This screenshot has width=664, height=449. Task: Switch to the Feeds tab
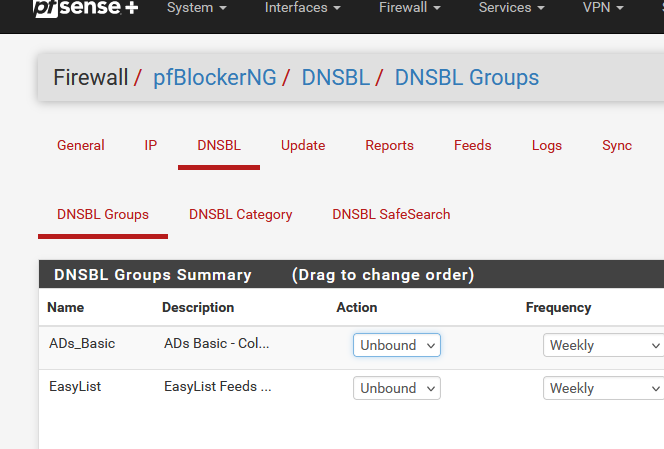tap(472, 145)
